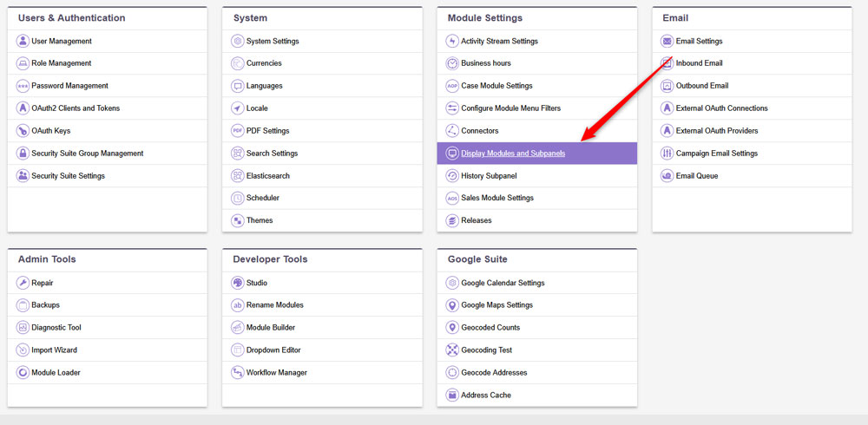Click the Role Management icon
Screen dimensions: 868x425
[x=23, y=63]
